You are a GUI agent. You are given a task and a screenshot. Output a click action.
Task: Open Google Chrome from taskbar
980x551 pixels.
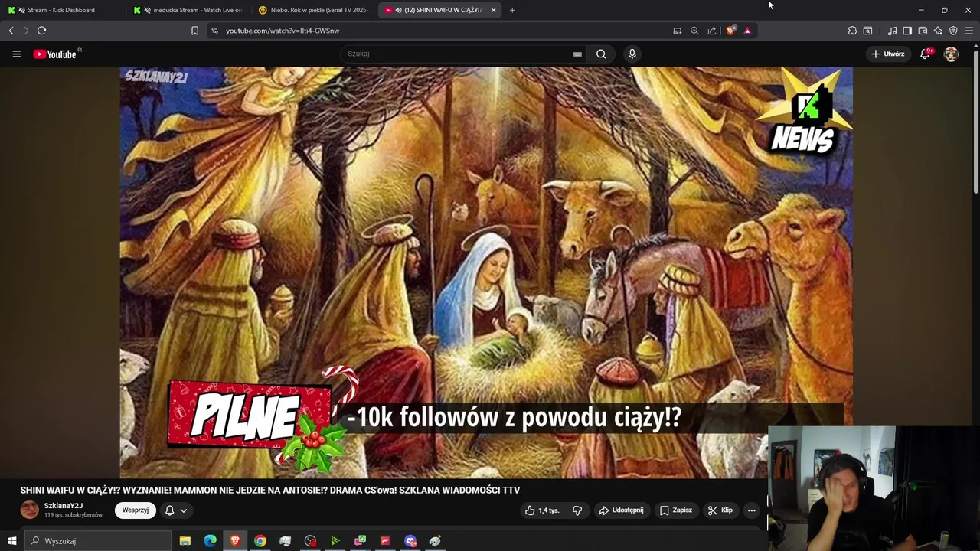(260, 541)
